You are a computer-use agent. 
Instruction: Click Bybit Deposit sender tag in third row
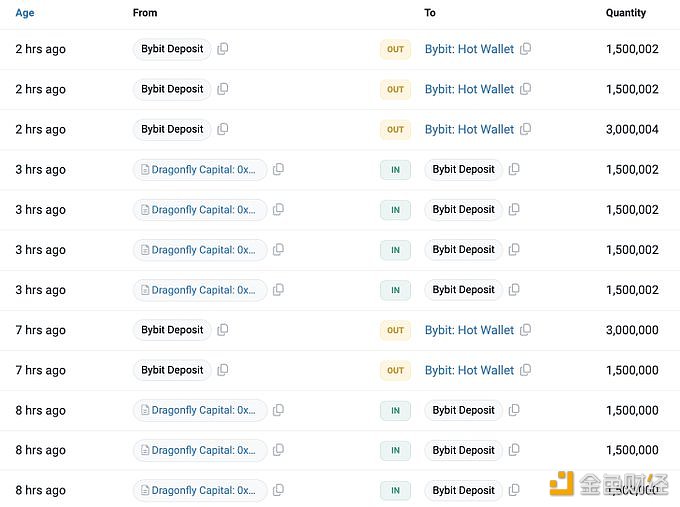172,129
